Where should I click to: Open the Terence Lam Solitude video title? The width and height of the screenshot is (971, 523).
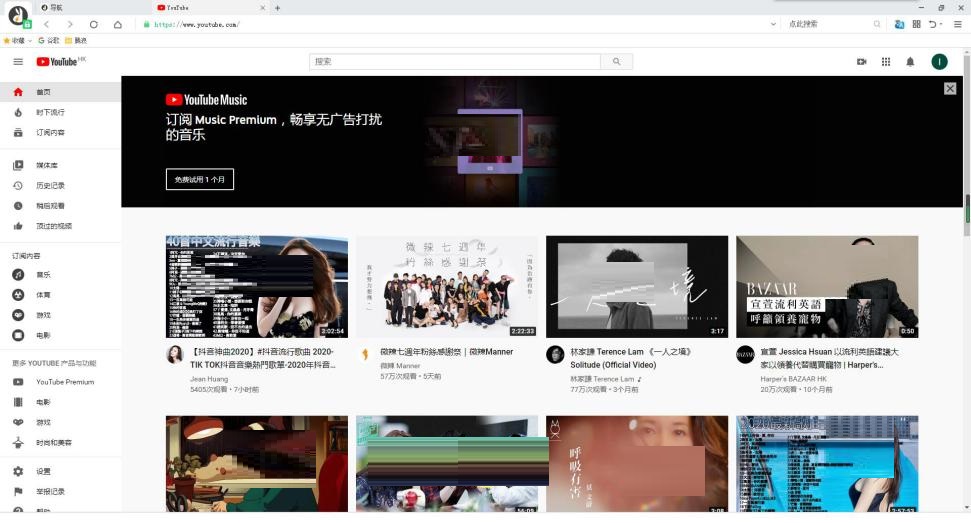click(x=630, y=358)
